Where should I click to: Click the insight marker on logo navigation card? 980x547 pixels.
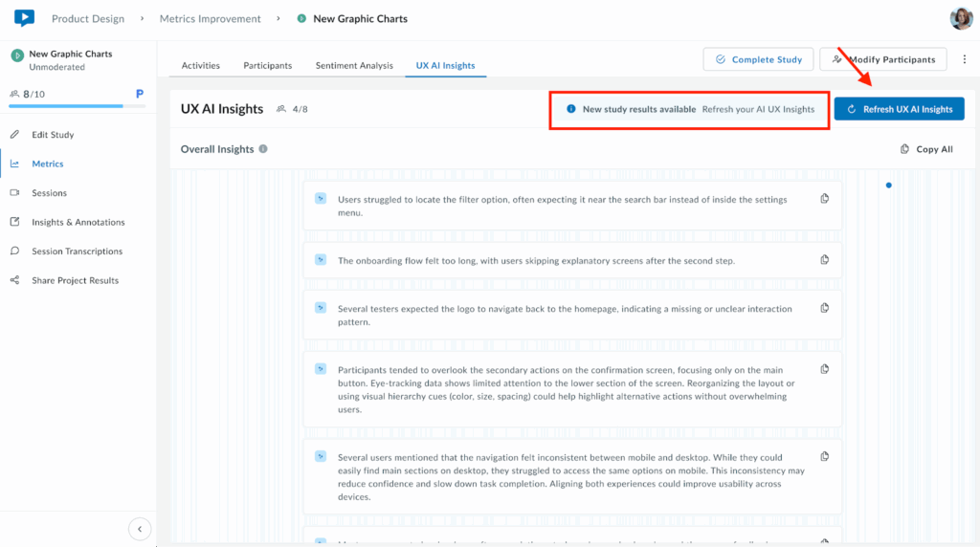(321, 308)
